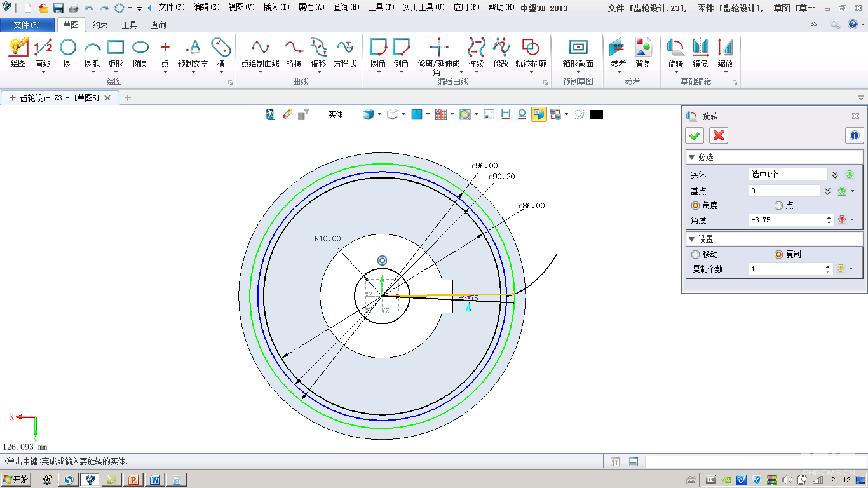Select the 直线 (Line) tool
The width and height of the screenshot is (868, 488).
43,52
